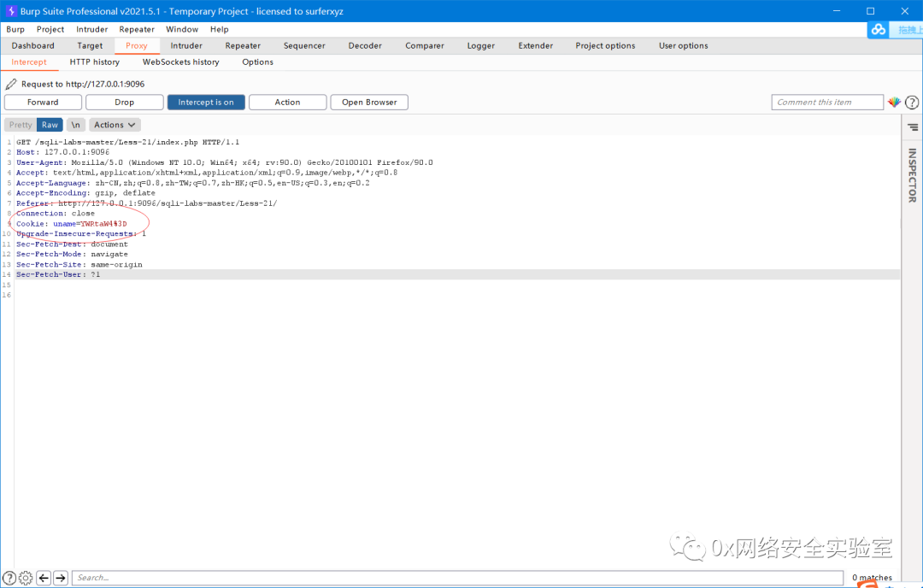This screenshot has width=923, height=588.
Task: Open the highlight color picker icon
Action: point(894,103)
